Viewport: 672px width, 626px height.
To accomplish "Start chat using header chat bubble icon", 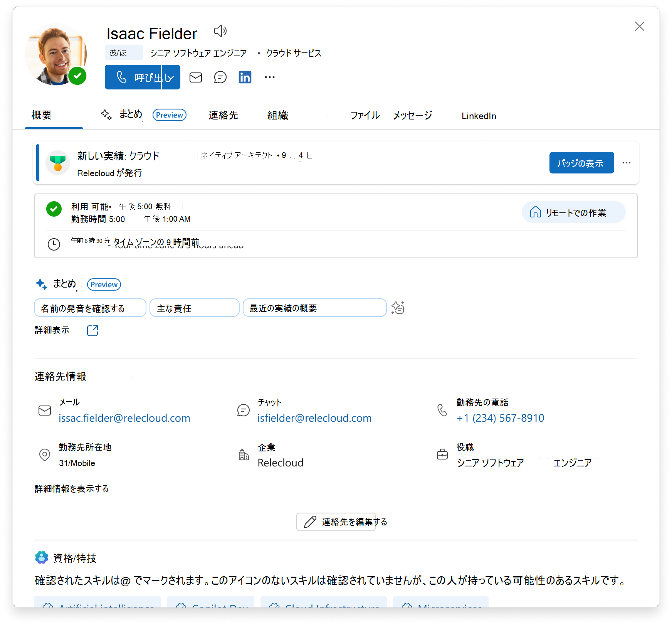I will click(220, 77).
